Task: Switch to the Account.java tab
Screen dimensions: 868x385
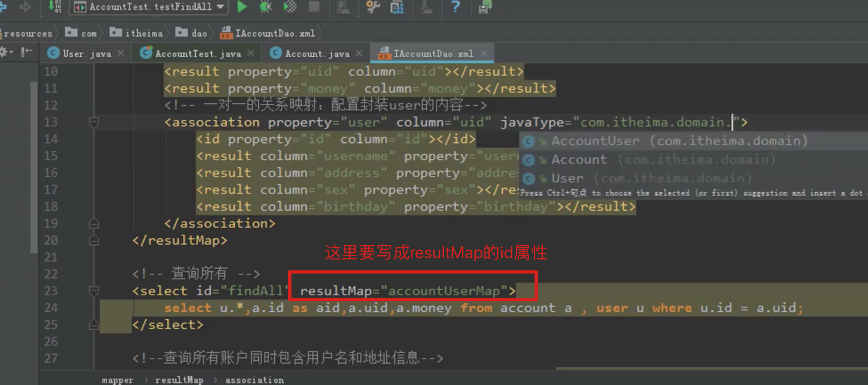Action: (x=316, y=53)
